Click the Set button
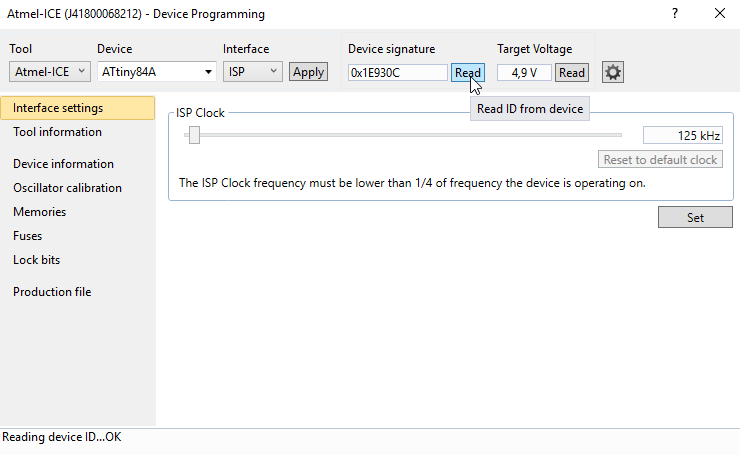 695,217
